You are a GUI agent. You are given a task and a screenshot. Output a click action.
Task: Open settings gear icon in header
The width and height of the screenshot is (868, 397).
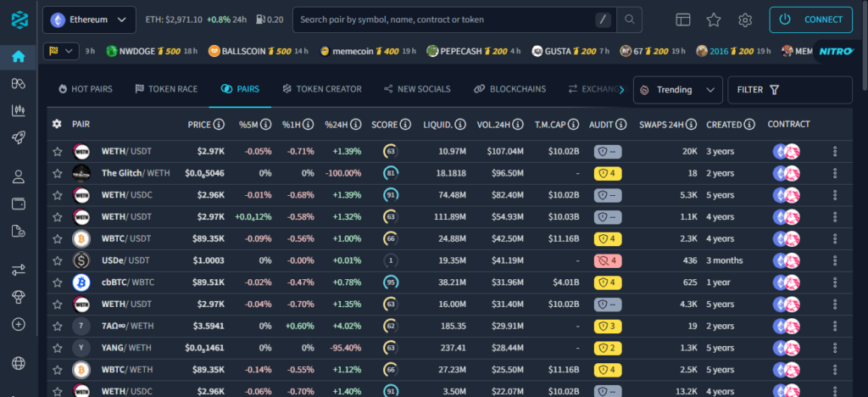[x=745, y=20]
